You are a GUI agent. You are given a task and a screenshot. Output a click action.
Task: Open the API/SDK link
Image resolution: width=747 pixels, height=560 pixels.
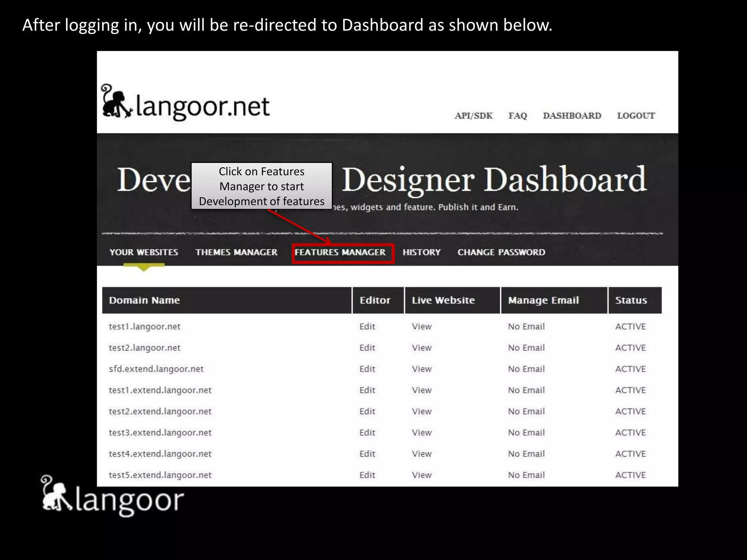click(x=473, y=116)
